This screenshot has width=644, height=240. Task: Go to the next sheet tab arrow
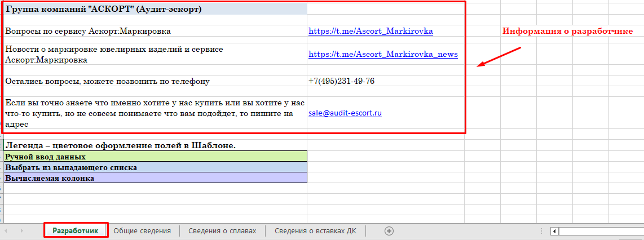pyautogui.click(x=22, y=231)
